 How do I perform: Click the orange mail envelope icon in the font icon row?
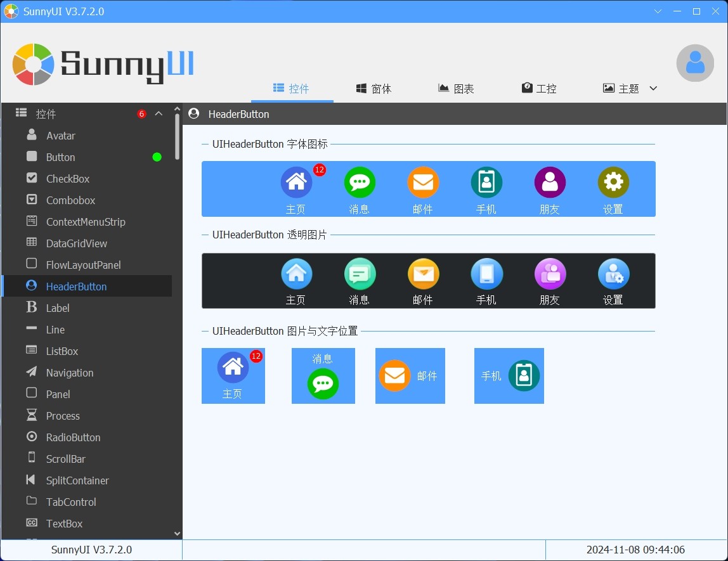point(423,183)
